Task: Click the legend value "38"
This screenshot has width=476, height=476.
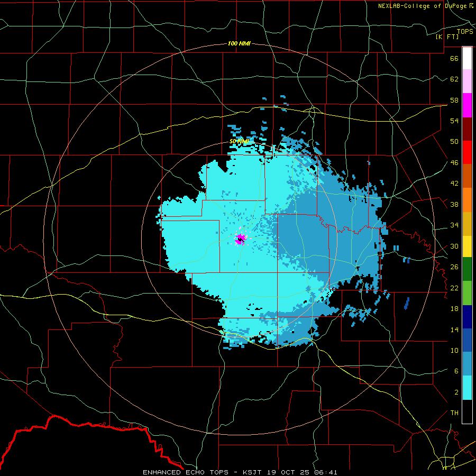Action: tap(454, 205)
